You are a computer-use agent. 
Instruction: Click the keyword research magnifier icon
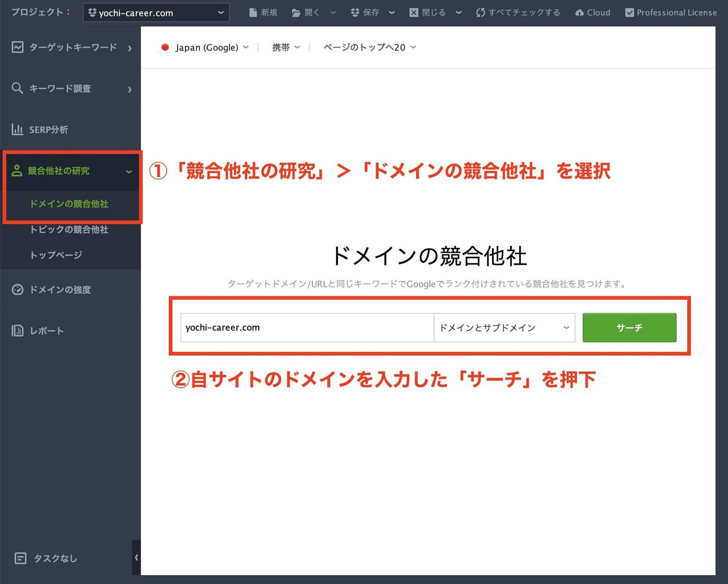pyautogui.click(x=17, y=88)
